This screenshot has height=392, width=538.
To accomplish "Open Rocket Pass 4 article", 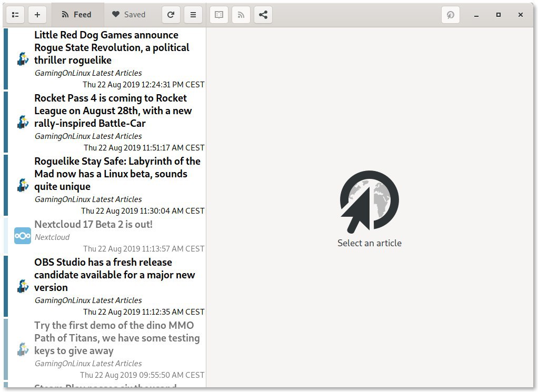I will click(x=104, y=122).
